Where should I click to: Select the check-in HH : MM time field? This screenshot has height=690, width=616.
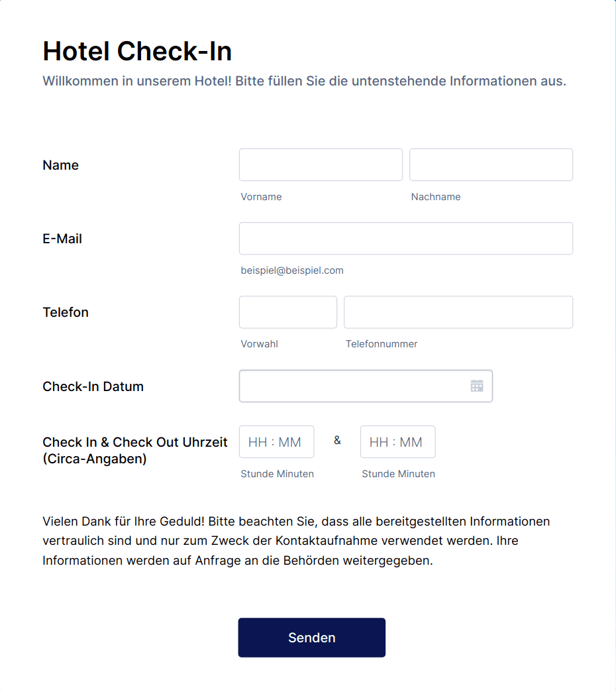pos(277,442)
